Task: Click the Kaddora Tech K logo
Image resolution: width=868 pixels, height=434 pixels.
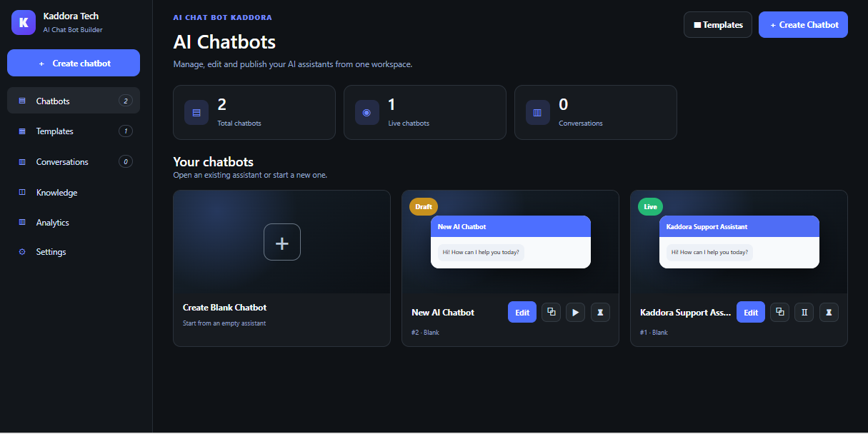Action: click(x=23, y=22)
